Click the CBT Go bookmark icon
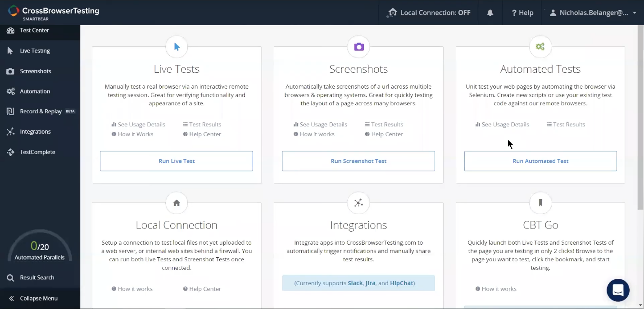This screenshot has width=644, height=309. 540,203
